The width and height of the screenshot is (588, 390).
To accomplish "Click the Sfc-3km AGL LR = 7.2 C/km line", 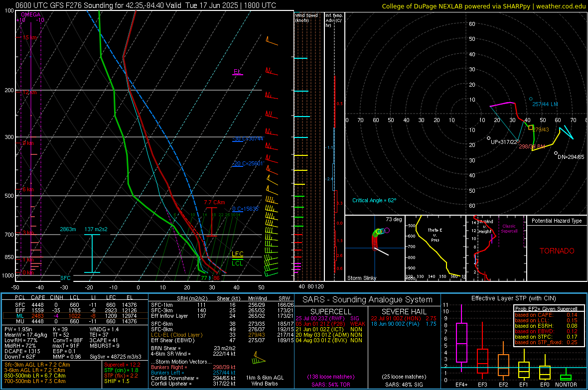I will click(37, 365).
